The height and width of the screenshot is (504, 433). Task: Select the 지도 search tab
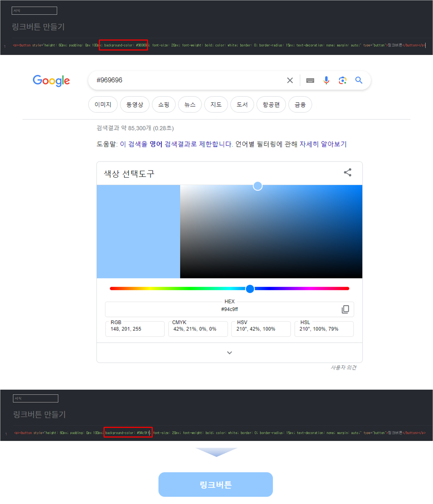[x=216, y=105]
